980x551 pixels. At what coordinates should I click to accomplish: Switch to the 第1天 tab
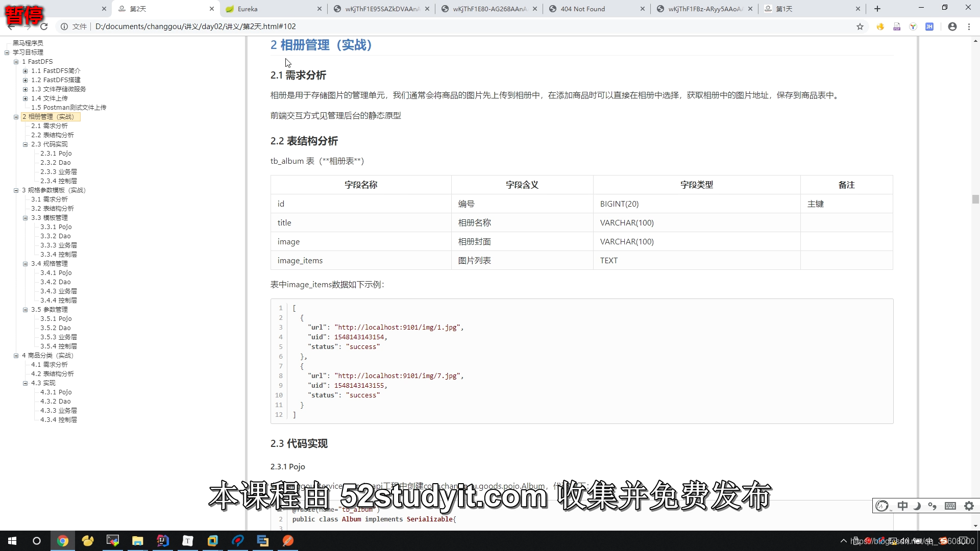coord(812,9)
